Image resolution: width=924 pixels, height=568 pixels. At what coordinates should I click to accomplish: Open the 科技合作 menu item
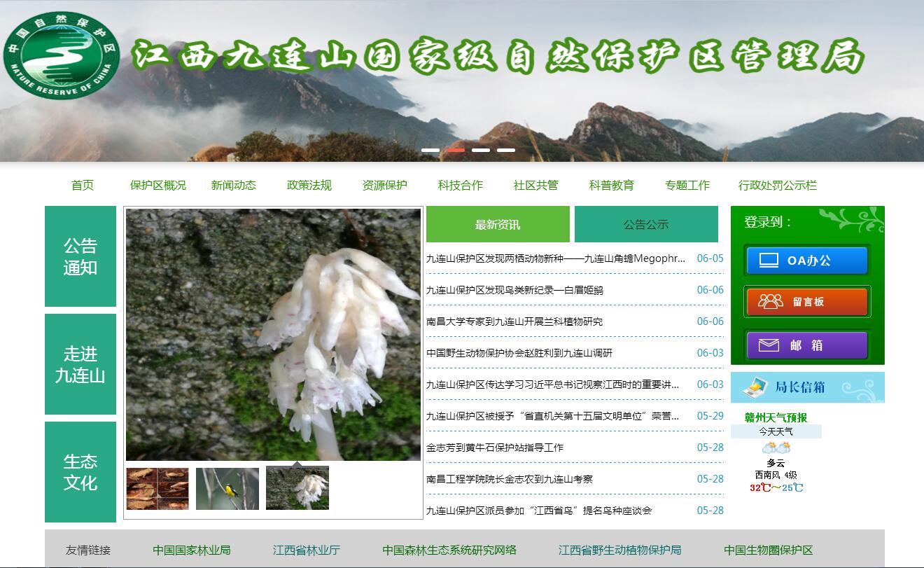(461, 186)
